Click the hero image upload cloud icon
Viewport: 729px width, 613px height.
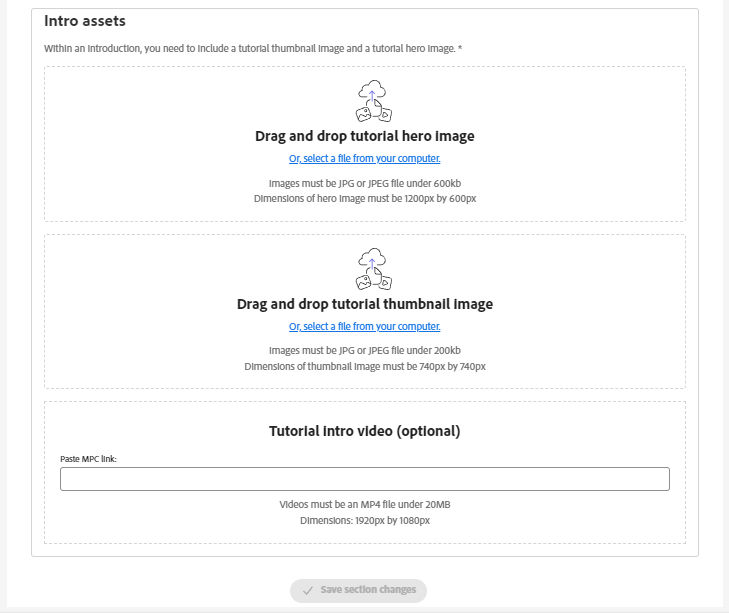[x=372, y=101]
